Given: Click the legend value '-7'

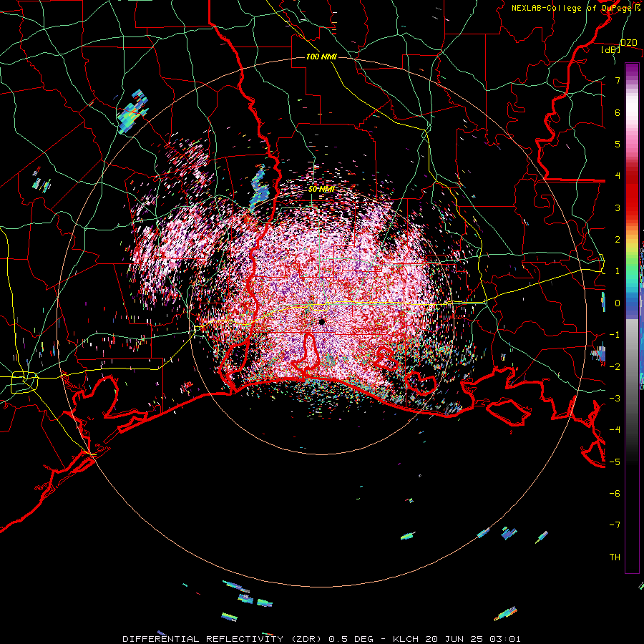Looking at the screenshot, I should pos(615,525).
